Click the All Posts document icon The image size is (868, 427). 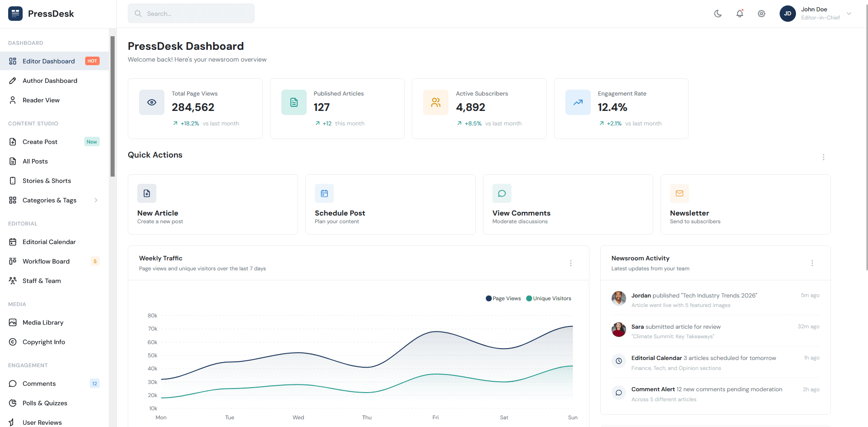13,161
